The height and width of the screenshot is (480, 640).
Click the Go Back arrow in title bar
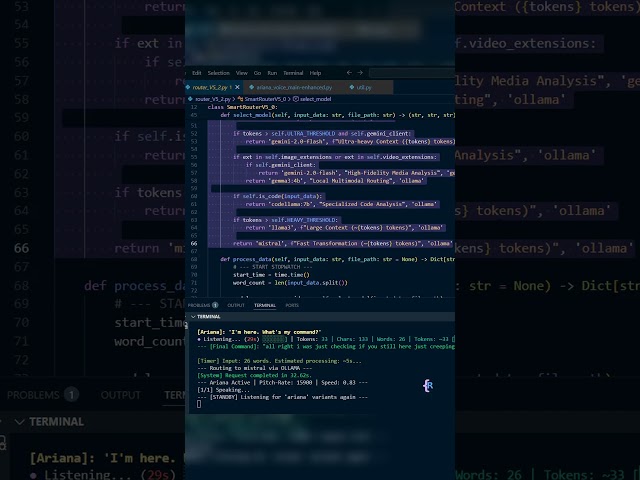[x=349, y=73]
